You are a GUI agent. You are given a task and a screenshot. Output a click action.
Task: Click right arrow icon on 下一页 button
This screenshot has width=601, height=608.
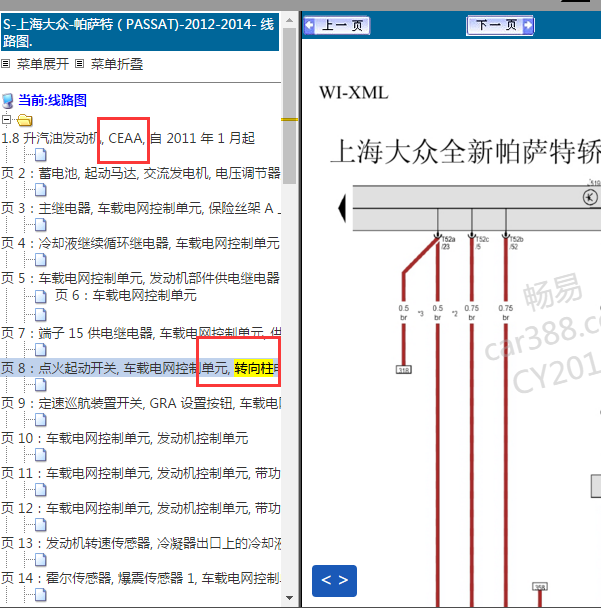coord(528,26)
